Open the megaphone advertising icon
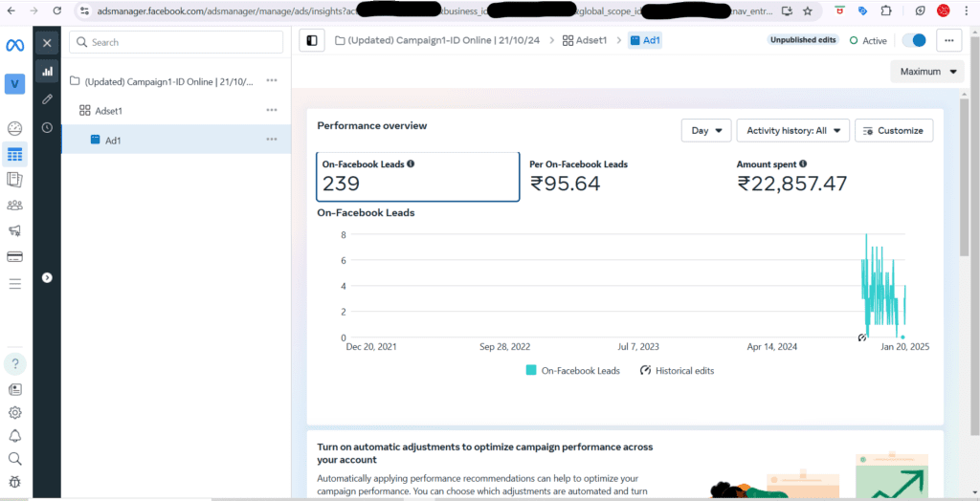 [x=15, y=230]
